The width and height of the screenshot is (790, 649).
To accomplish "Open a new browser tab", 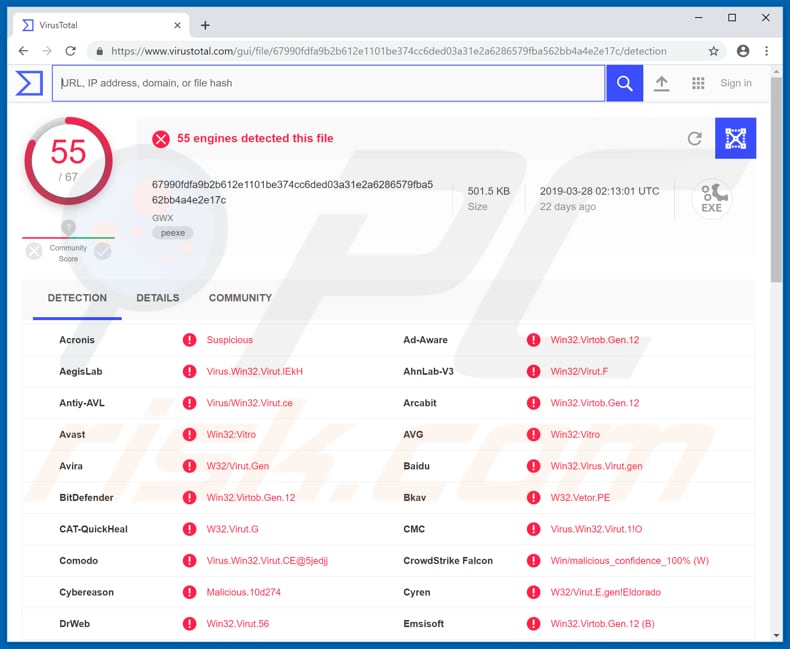I will pos(205,25).
